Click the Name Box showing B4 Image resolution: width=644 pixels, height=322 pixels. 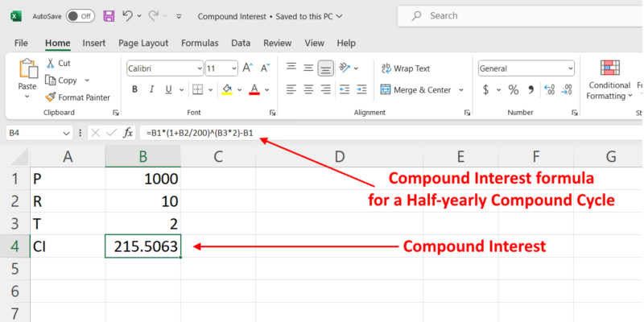[39, 133]
